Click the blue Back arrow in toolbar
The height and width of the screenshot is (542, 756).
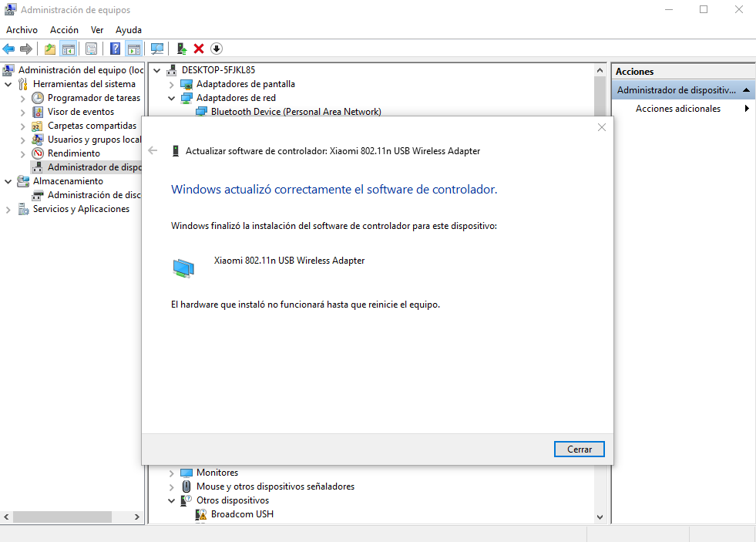[x=8, y=49]
